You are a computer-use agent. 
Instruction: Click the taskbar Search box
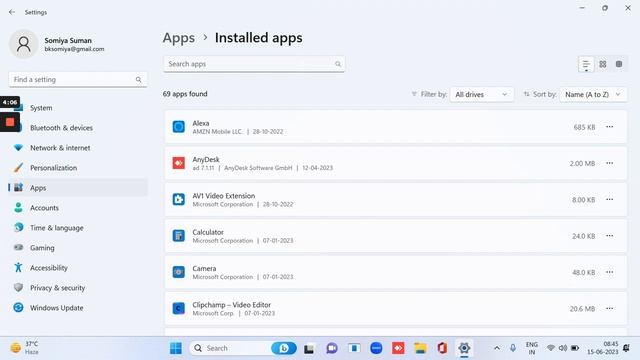[243, 348]
